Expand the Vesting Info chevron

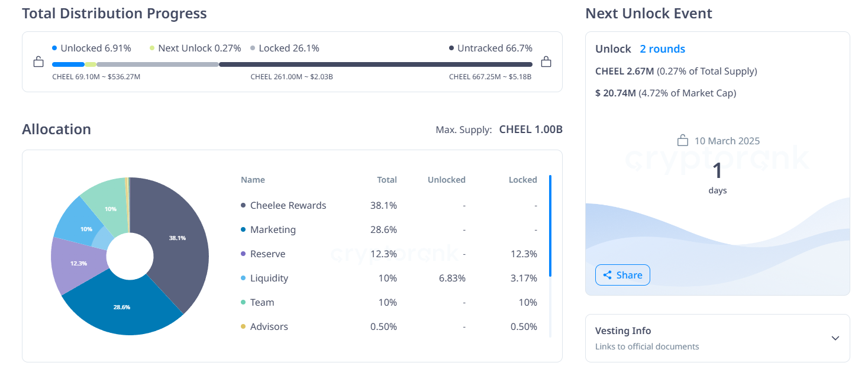pos(835,338)
